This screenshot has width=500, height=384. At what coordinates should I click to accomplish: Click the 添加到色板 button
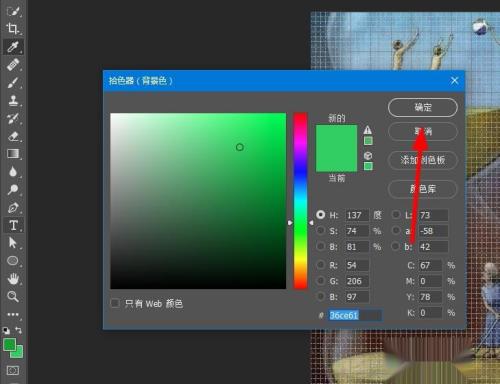coord(423,160)
